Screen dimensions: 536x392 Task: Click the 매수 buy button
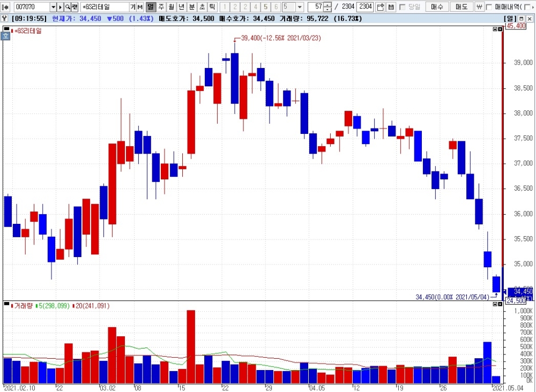(437, 7)
